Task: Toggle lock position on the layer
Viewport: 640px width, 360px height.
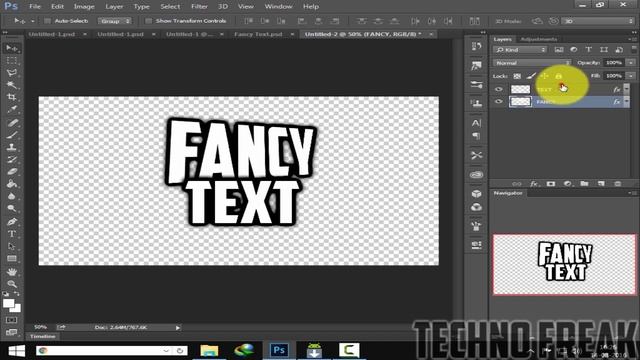Action: pos(544,76)
